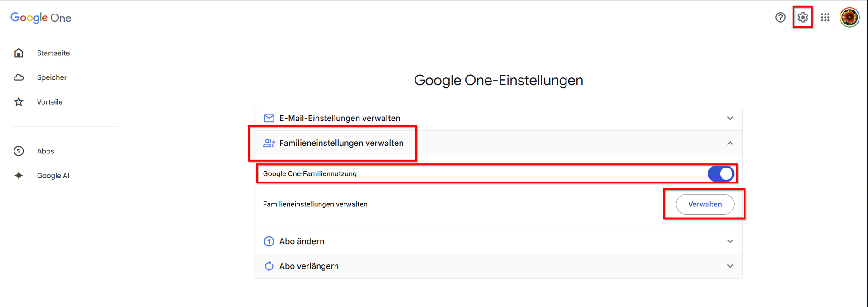Viewport: 868px width, 307px height.
Task: Go to Startseite in sidebar
Action: [53, 53]
